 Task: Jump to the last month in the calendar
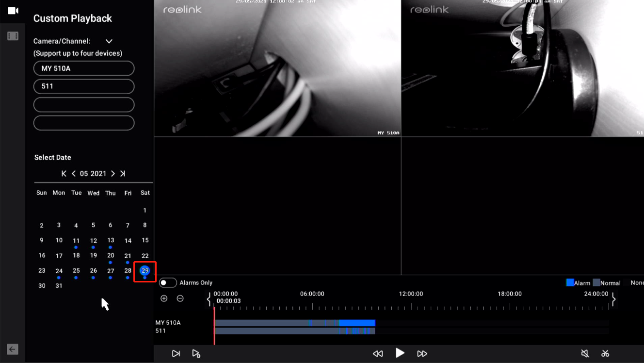tap(123, 173)
